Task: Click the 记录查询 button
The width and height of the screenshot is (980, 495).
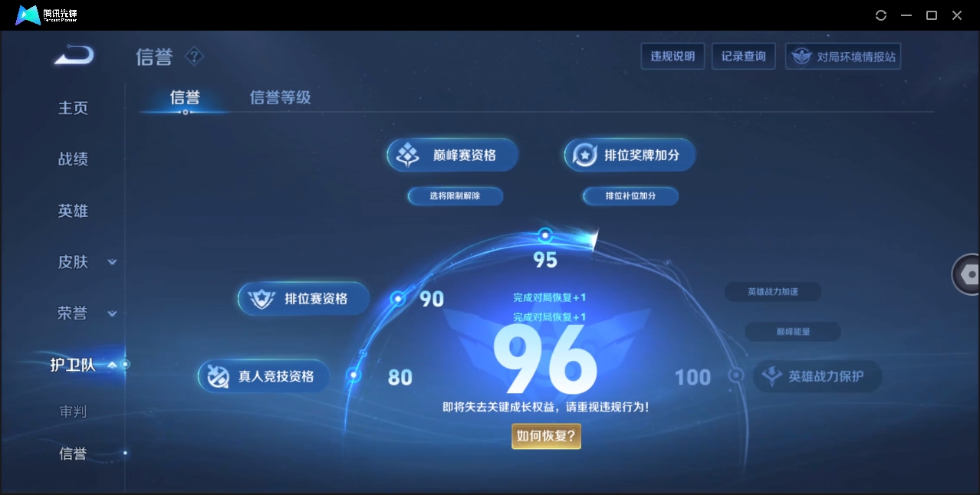Action: (x=744, y=56)
